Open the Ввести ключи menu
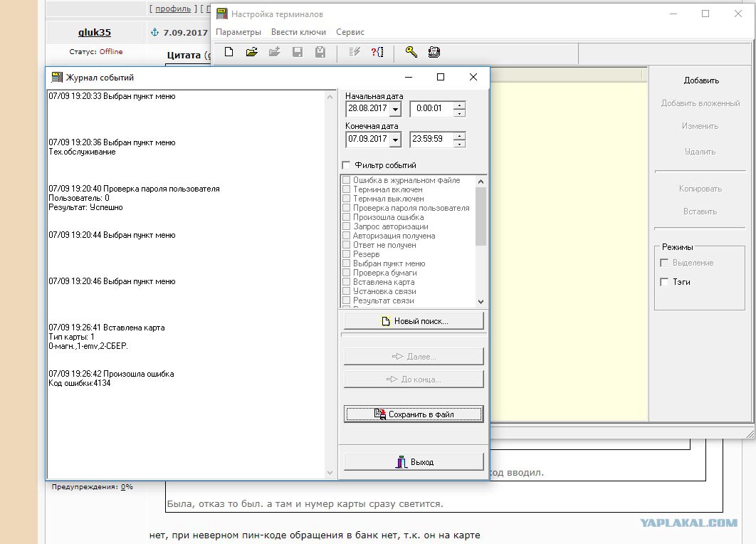 click(298, 32)
